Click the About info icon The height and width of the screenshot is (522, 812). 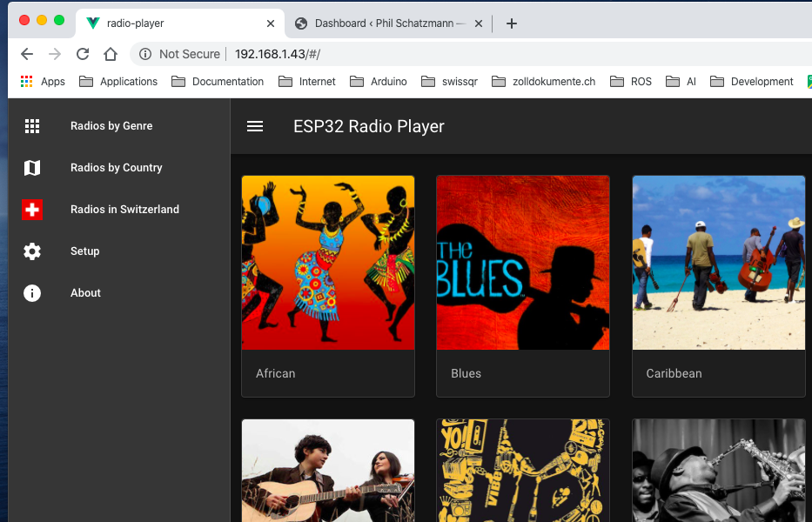[32, 293]
